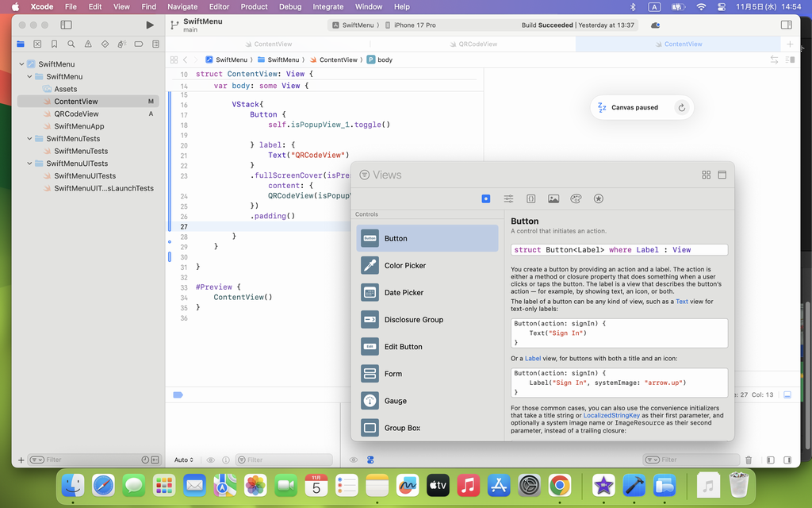812x508 pixels.
Task: Open the LocalizedStringKey documentation link
Action: coord(613,415)
